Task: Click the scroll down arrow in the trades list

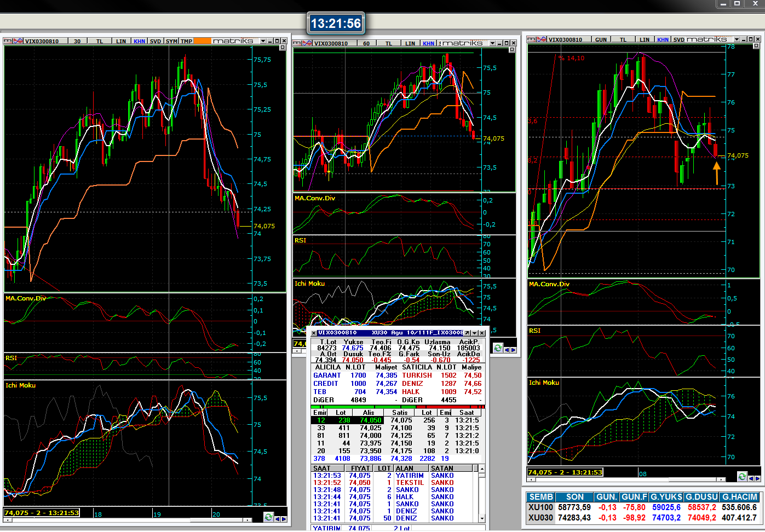Action: [x=482, y=518]
